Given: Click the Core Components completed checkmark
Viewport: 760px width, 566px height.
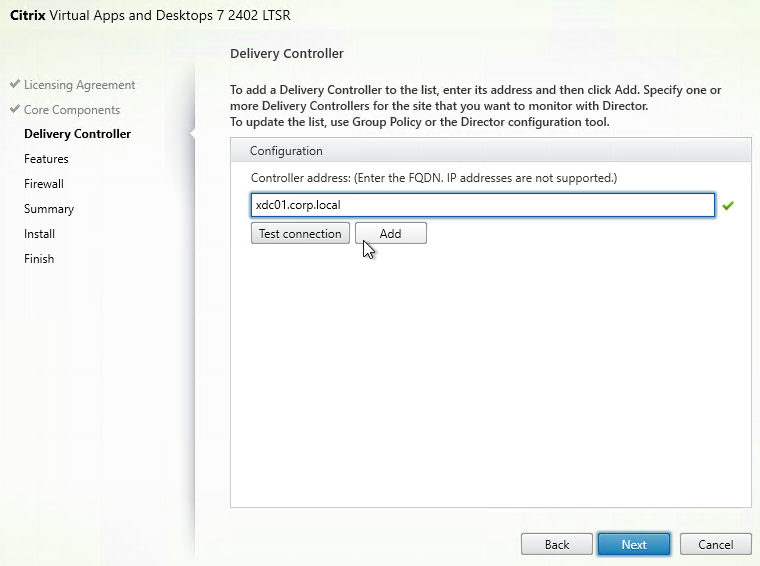Looking at the screenshot, I should tap(15, 109).
